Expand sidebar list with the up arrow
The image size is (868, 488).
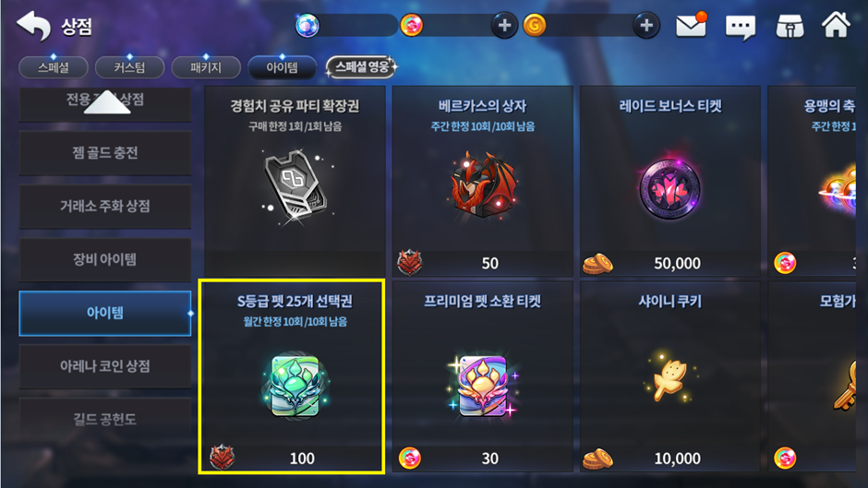107,102
